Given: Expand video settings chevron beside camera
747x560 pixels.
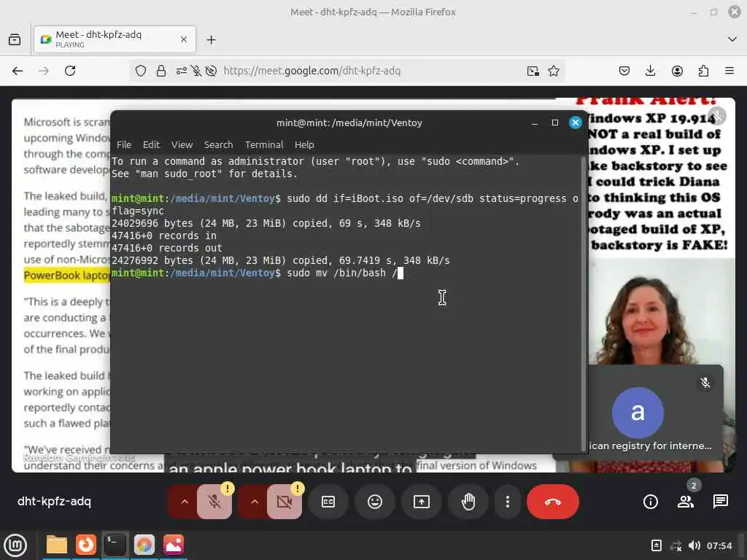Looking at the screenshot, I should click(255, 502).
